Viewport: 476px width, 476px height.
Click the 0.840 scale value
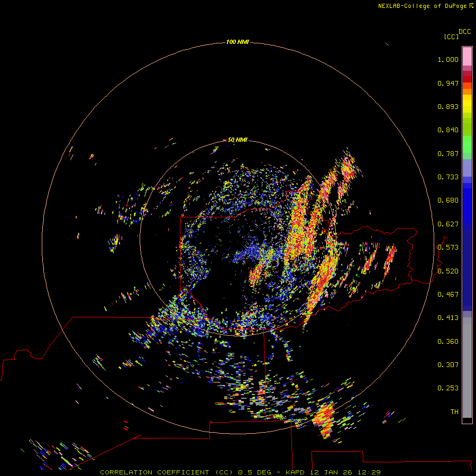448,130
